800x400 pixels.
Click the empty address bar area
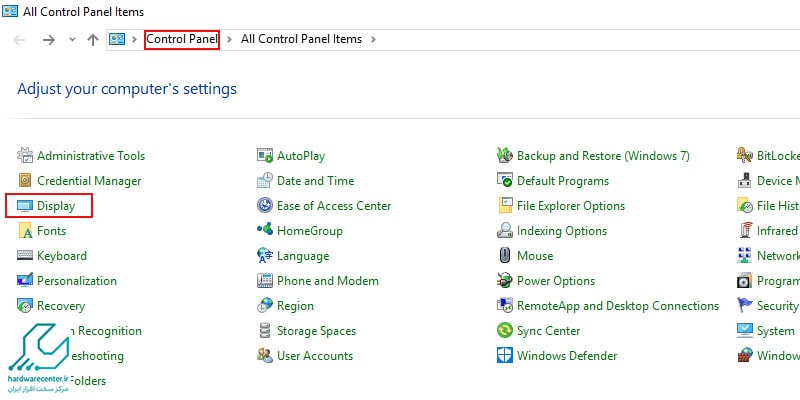click(x=587, y=39)
